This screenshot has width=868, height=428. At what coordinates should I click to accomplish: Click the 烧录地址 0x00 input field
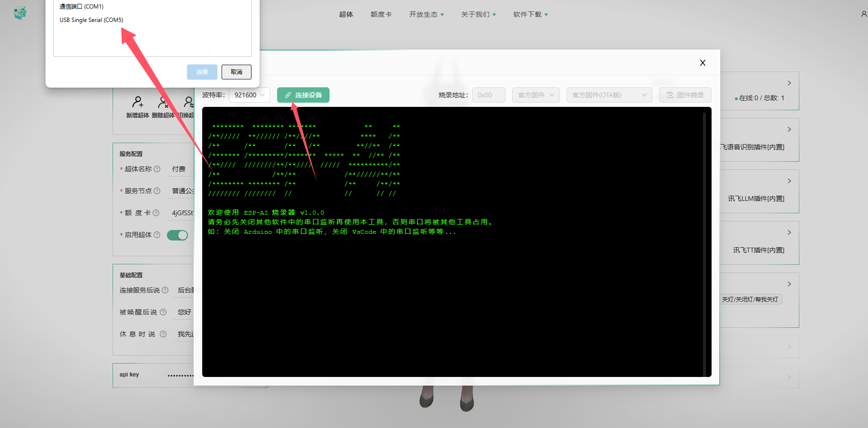(x=488, y=95)
